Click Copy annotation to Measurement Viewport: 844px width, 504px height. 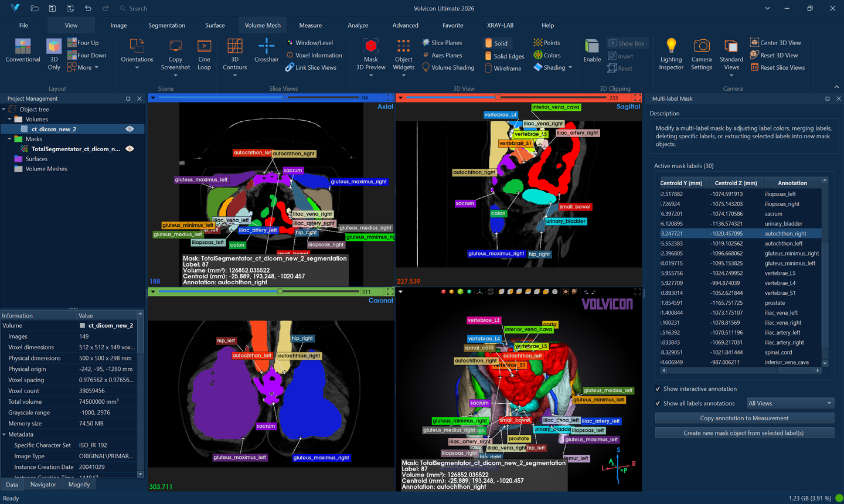pyautogui.click(x=744, y=418)
